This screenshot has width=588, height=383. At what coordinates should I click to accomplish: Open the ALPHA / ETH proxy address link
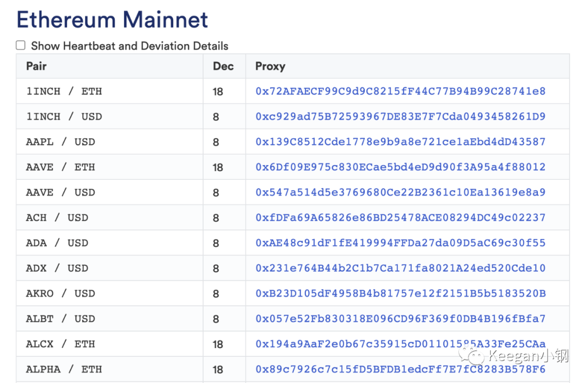401,369
